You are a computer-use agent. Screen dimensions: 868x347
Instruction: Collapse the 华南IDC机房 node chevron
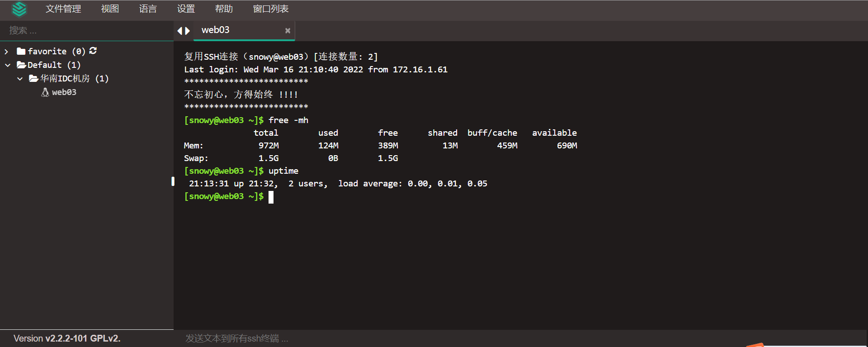20,79
